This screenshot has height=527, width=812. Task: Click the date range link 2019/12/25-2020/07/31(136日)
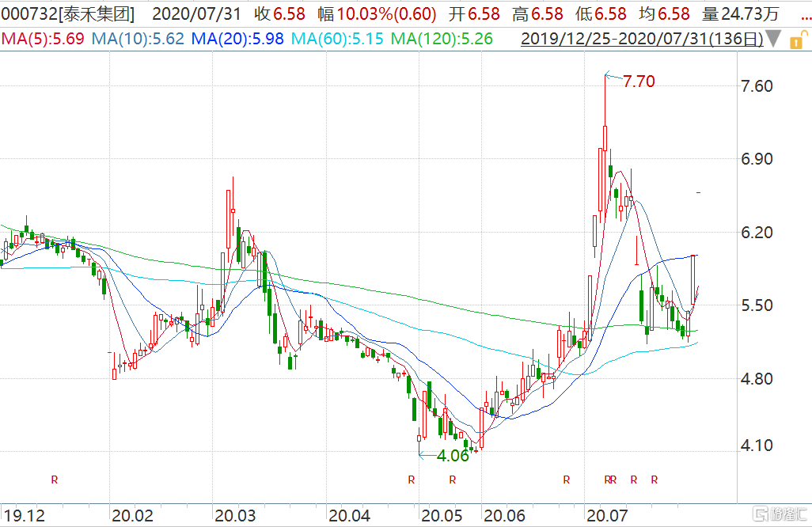[642, 39]
